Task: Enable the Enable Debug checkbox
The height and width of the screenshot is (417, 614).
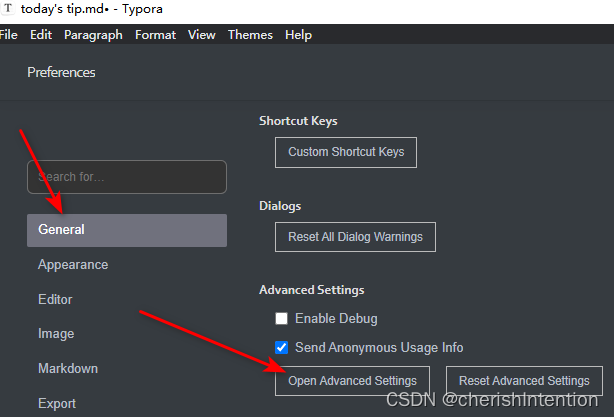Action: pos(281,318)
